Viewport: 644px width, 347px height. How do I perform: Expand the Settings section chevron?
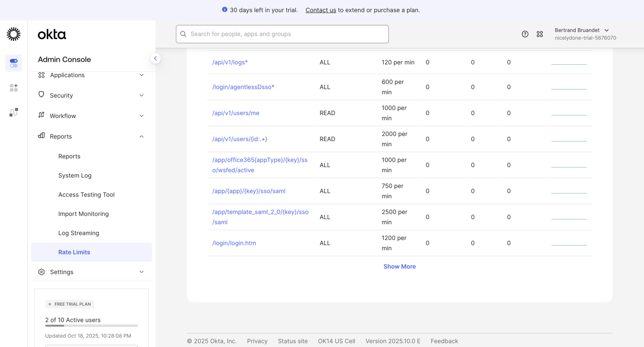(x=141, y=272)
